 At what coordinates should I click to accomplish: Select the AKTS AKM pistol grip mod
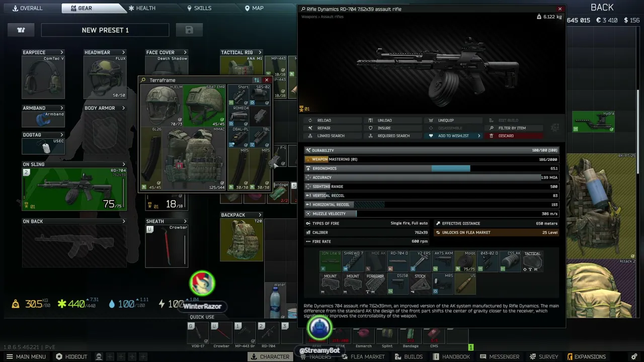click(x=443, y=261)
